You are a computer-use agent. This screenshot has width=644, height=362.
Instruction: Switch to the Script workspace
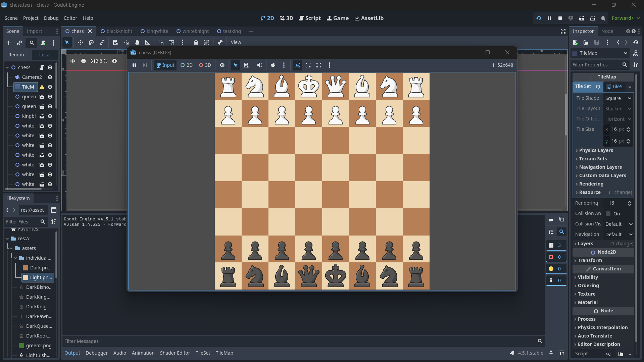(x=310, y=18)
